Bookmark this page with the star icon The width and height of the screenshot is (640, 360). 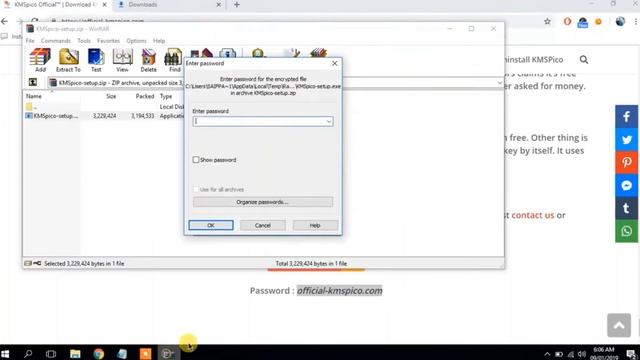547,21
